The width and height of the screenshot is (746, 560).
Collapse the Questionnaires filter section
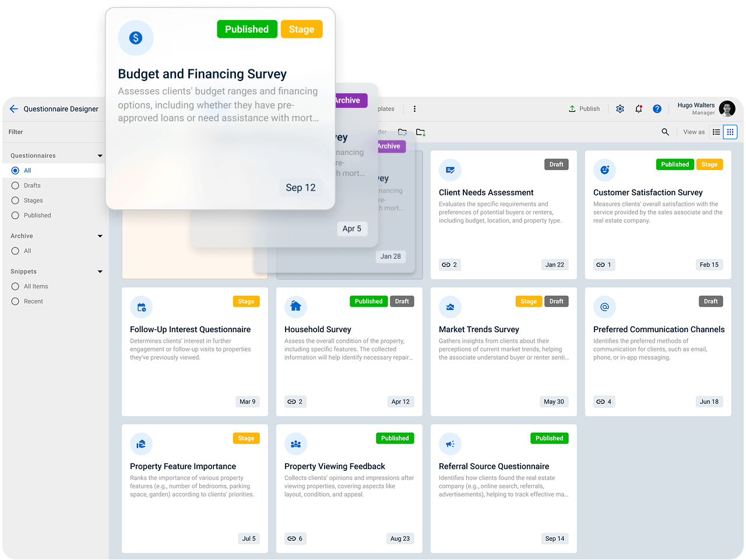click(x=100, y=156)
